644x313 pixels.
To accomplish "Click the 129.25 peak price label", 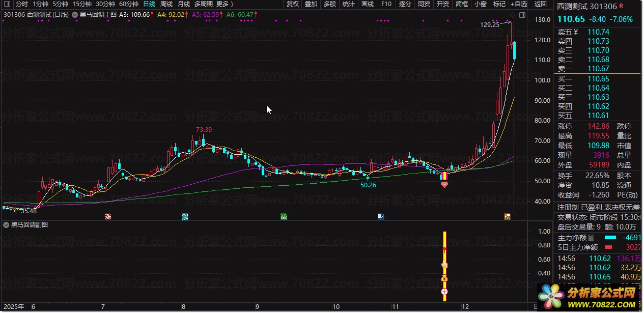I will tap(490, 24).
